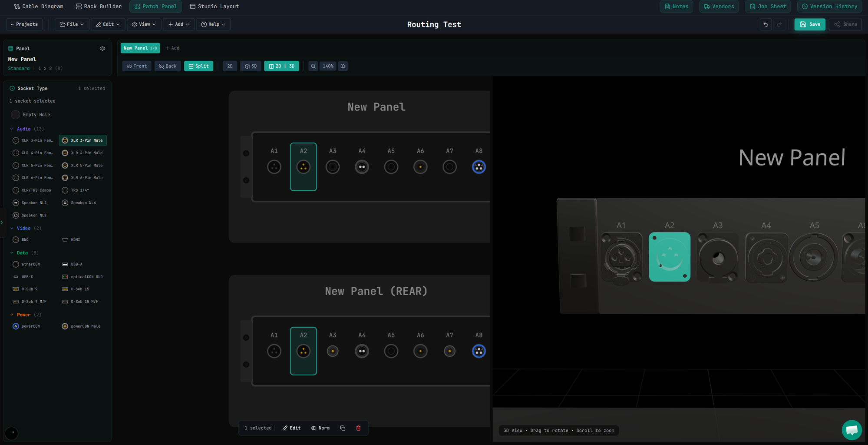
Task: Zoom out the panel view
Action: [x=313, y=66]
